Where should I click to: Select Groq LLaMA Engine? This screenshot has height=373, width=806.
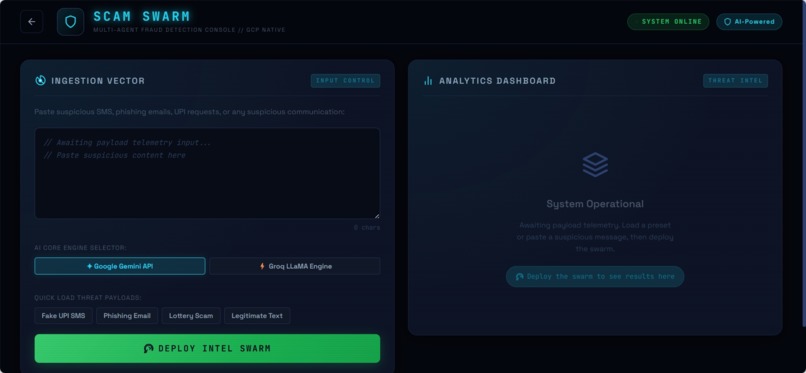pos(295,266)
